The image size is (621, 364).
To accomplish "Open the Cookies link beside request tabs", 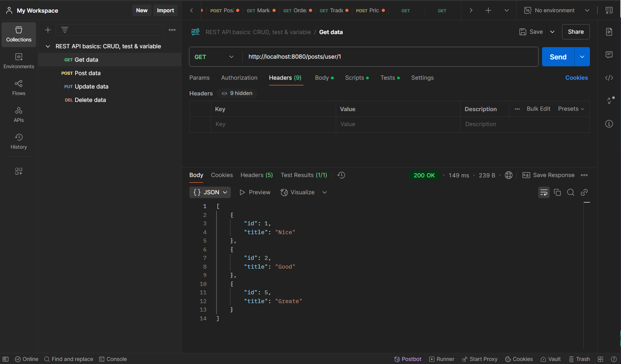I will pos(577,78).
